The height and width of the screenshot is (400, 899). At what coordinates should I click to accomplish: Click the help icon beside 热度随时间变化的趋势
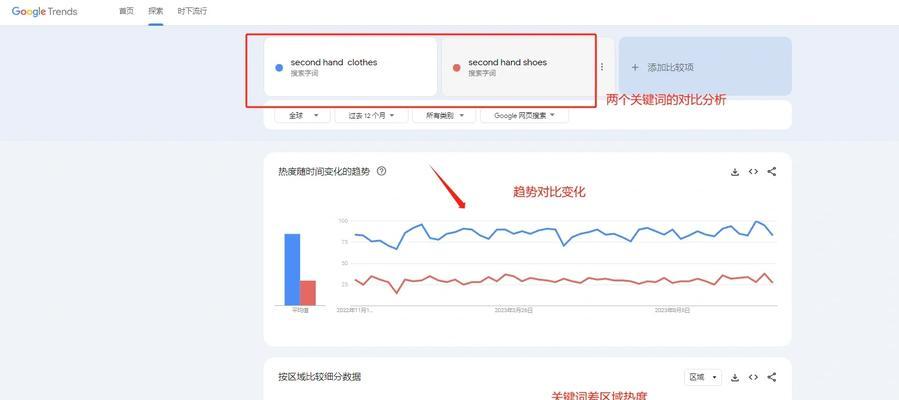coord(381,171)
